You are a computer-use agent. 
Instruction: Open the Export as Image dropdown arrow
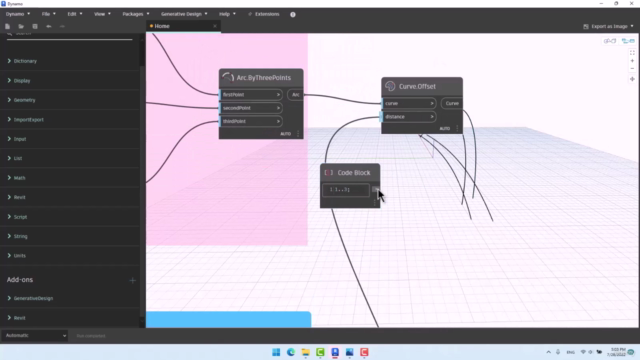[x=632, y=26]
